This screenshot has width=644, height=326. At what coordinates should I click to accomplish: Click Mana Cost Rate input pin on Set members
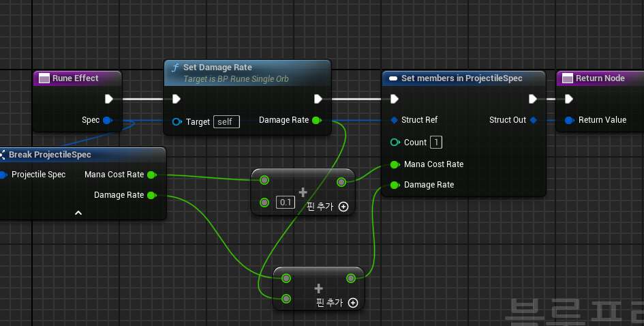click(x=395, y=164)
